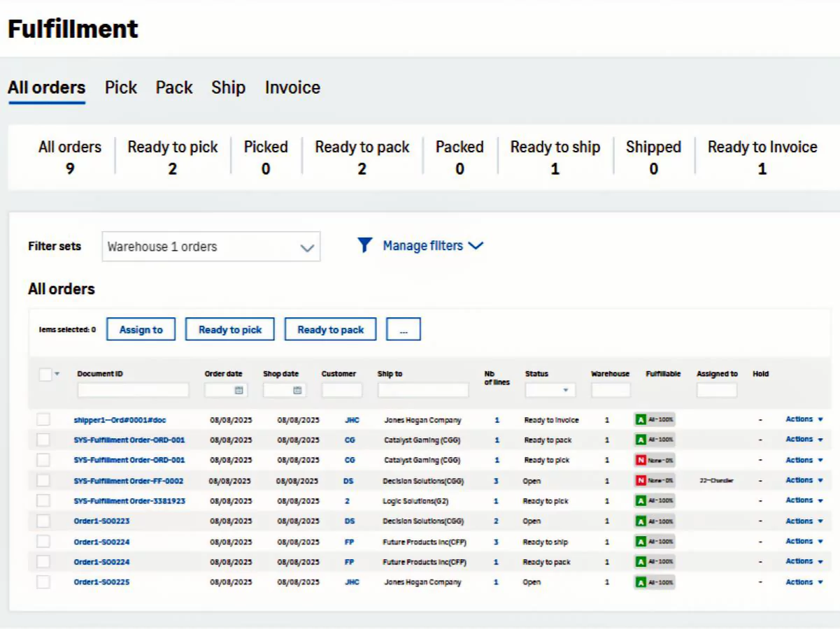840x629 pixels.
Task: Open the Filter sets dropdown showing Warehouse 1 orders
Action: click(211, 247)
